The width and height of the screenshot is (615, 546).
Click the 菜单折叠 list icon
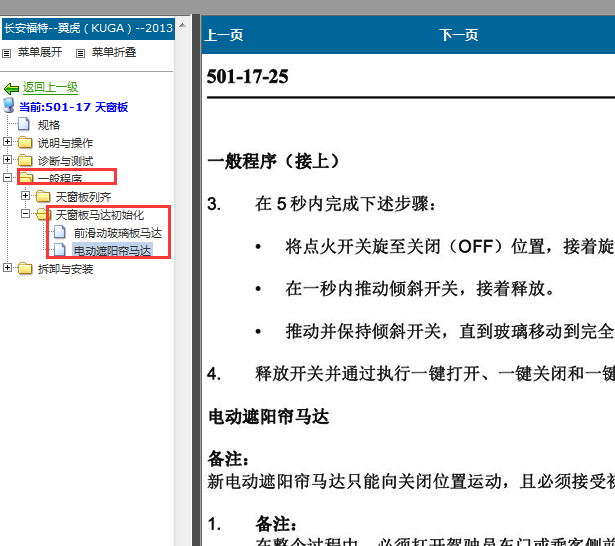click(x=80, y=53)
